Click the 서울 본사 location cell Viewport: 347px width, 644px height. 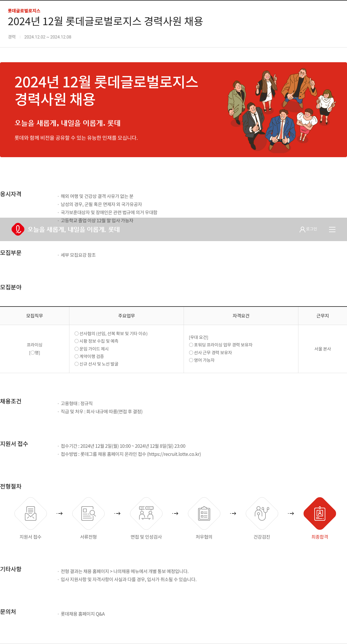(x=323, y=349)
